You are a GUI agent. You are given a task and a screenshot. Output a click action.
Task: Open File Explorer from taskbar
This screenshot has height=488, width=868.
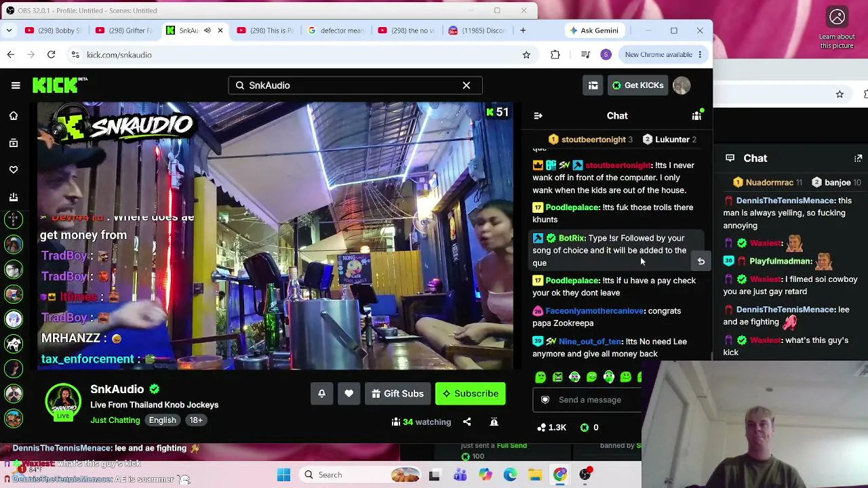click(x=535, y=475)
